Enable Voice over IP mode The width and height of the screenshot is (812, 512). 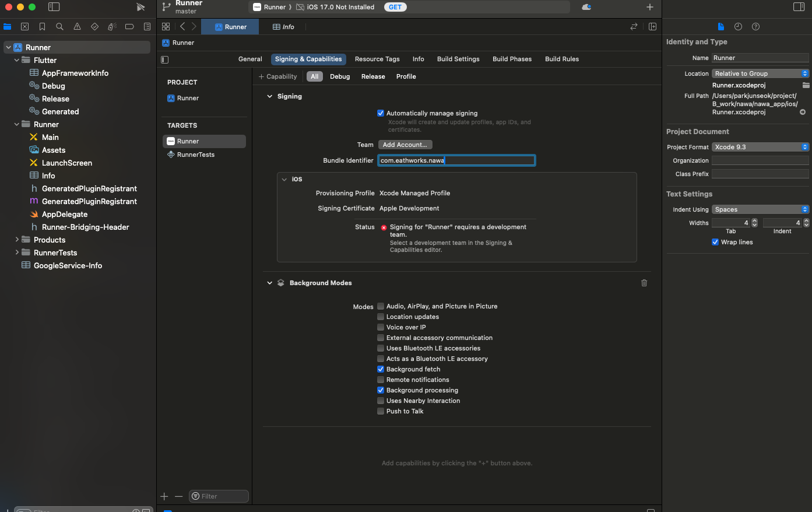[x=381, y=327]
